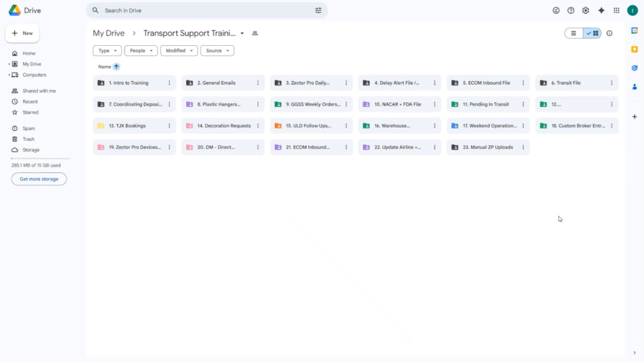This screenshot has height=362, width=644.
Task: Click the New button
Action: point(23,33)
